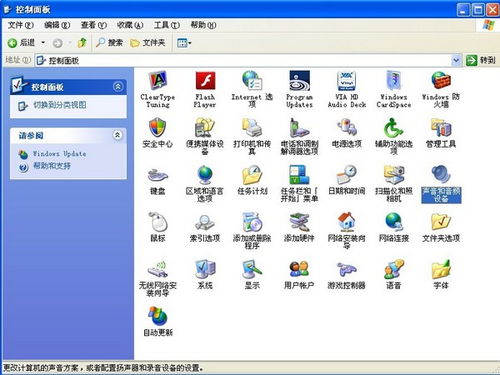Image resolution: width=500 pixels, height=375 pixels.
Task: Open the 工具(T) menu
Action: tap(167, 25)
